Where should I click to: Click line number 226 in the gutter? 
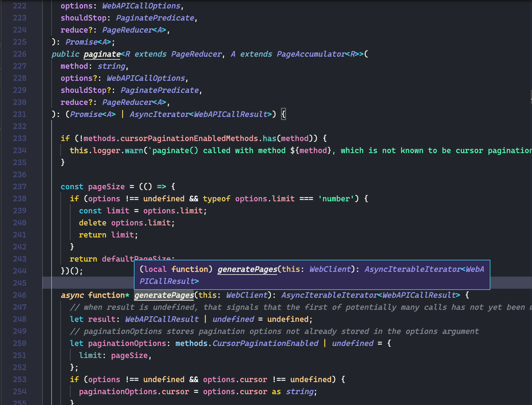tap(20, 54)
